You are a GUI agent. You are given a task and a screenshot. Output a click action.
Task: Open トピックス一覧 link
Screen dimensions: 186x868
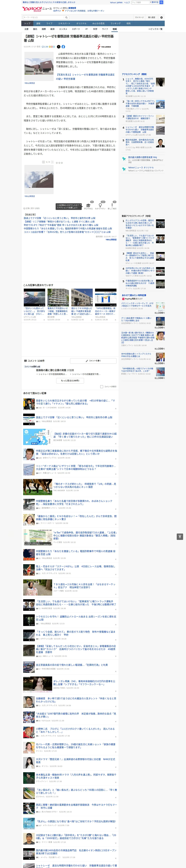(x=155, y=29)
